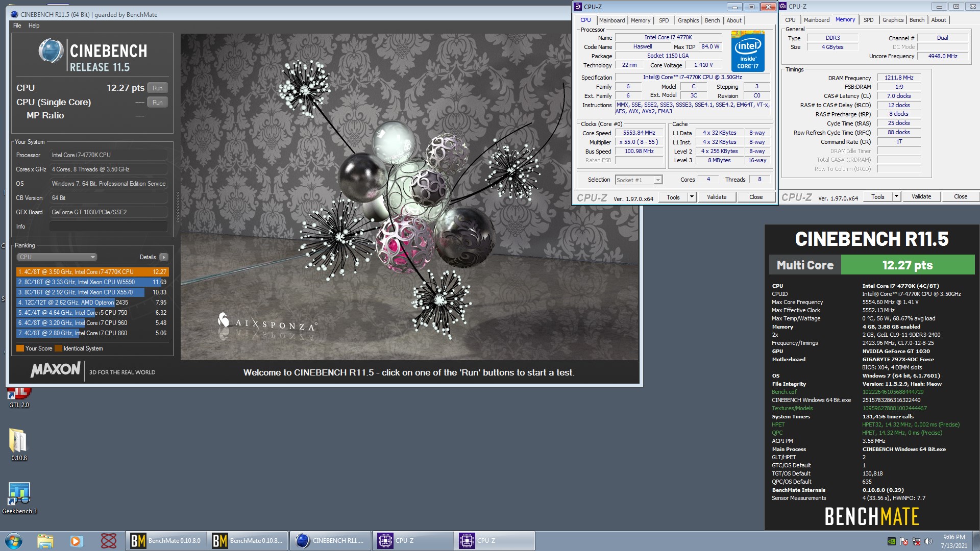Open the 0.10.8 folder desktop icon
The height and width of the screenshot is (551, 980).
[x=19, y=444]
